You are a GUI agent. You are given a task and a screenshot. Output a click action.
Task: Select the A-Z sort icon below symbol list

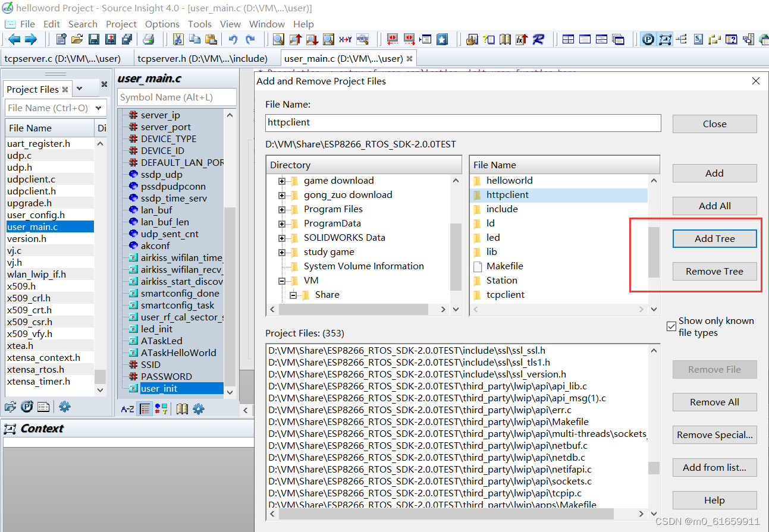coord(128,408)
